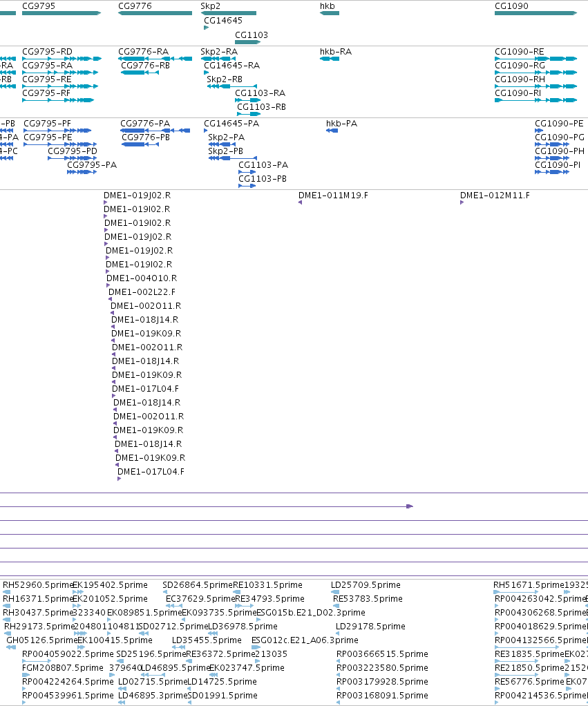
Task: Select transcript CG1090-RH
Action: 520,79
